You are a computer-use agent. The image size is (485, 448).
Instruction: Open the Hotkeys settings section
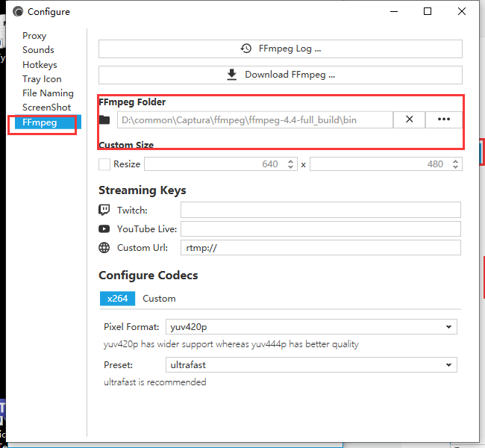(x=40, y=65)
